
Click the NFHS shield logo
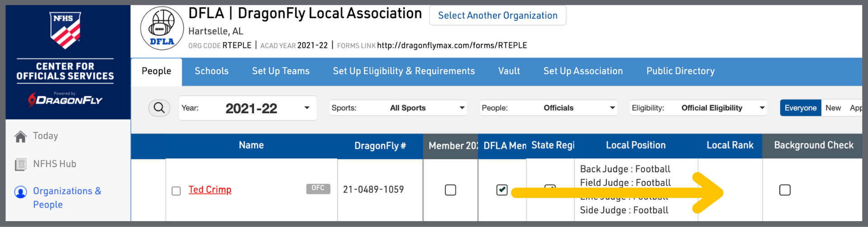(65, 30)
